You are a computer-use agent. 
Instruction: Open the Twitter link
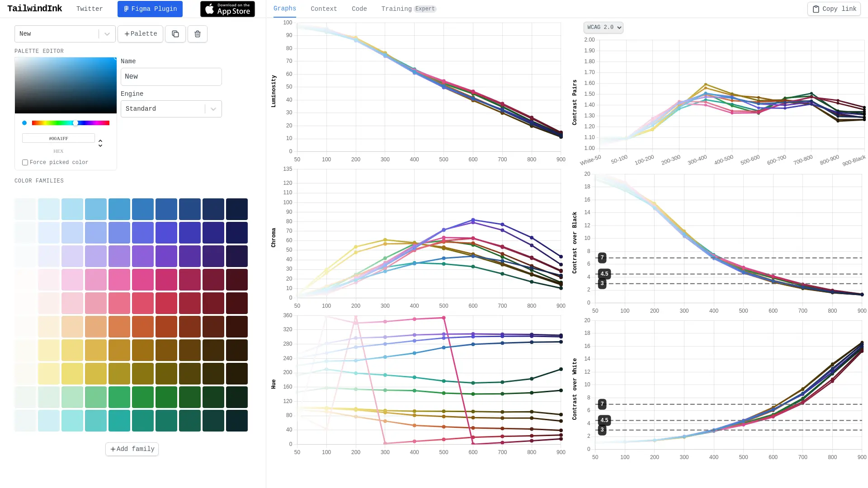pos(90,9)
